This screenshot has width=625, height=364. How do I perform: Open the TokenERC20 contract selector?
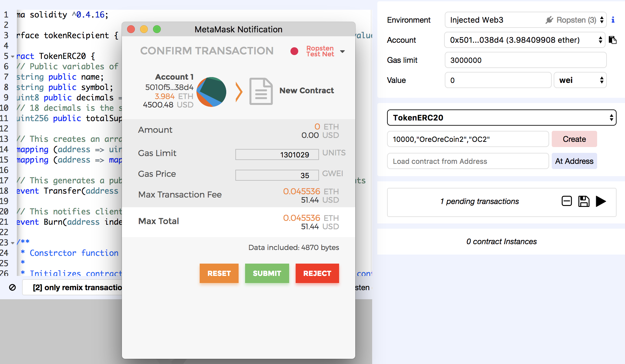pyautogui.click(x=501, y=118)
